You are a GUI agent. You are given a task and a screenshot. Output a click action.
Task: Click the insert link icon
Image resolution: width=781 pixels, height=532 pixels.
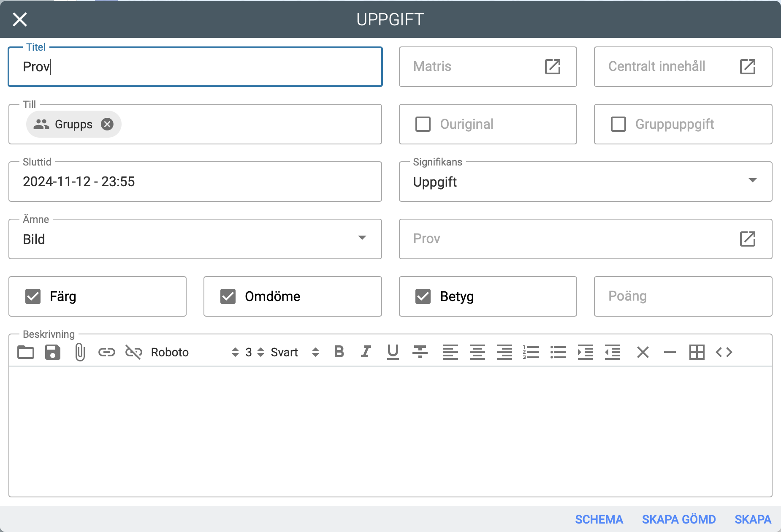coord(106,352)
